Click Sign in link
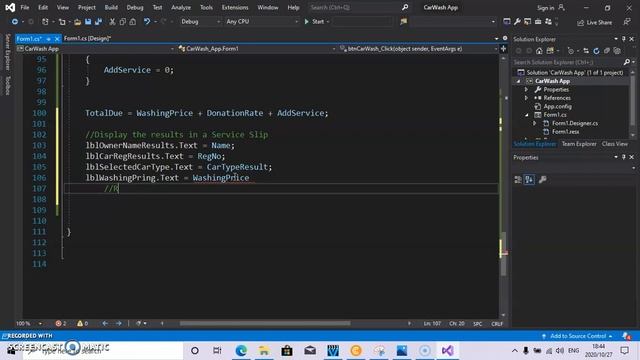 click(545, 8)
